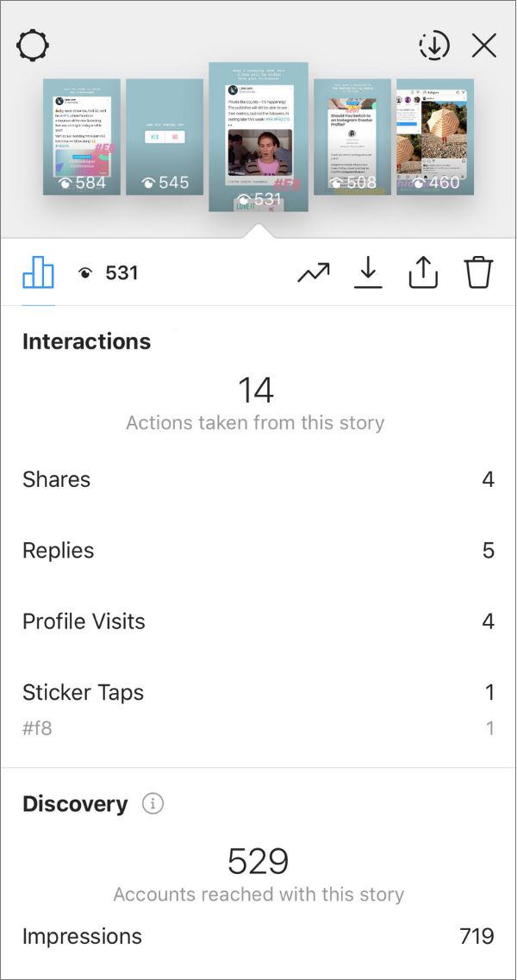Tap the Profile Visits row

(258, 621)
